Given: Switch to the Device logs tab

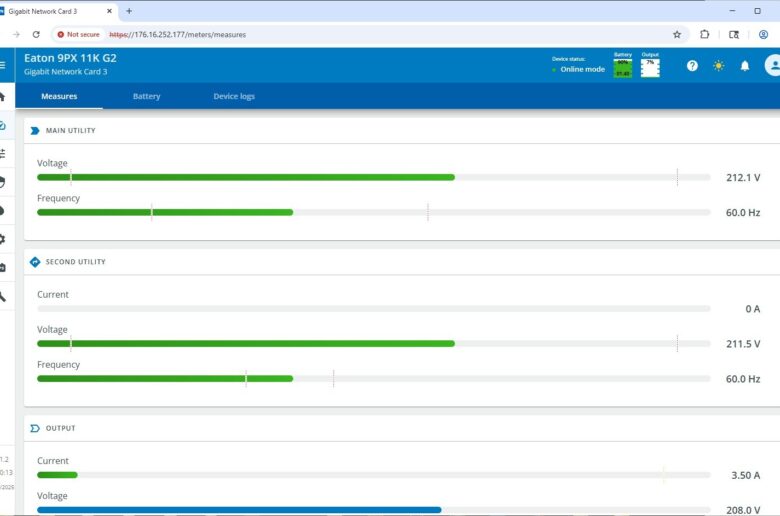Looking at the screenshot, I should tap(234, 97).
